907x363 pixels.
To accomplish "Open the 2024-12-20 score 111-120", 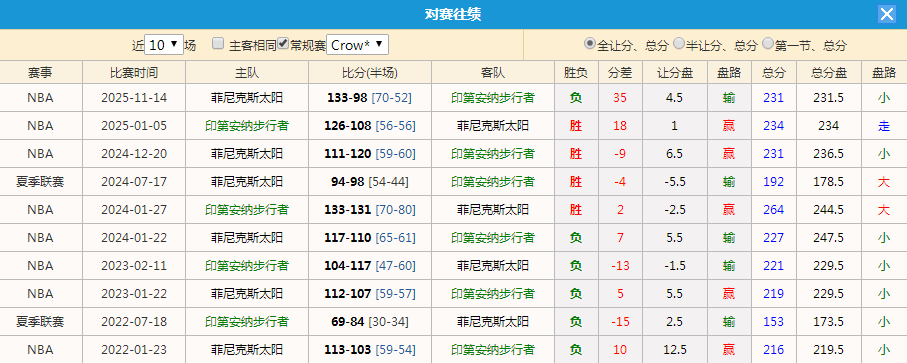I will pos(349,154).
